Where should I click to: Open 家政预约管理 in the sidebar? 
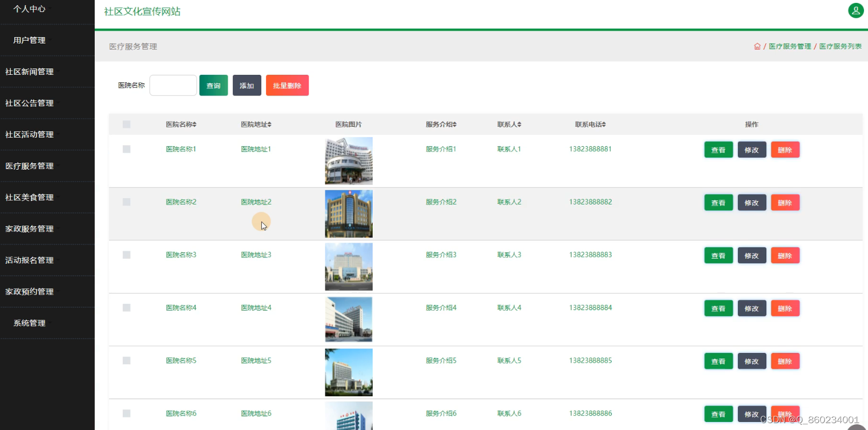click(x=47, y=292)
